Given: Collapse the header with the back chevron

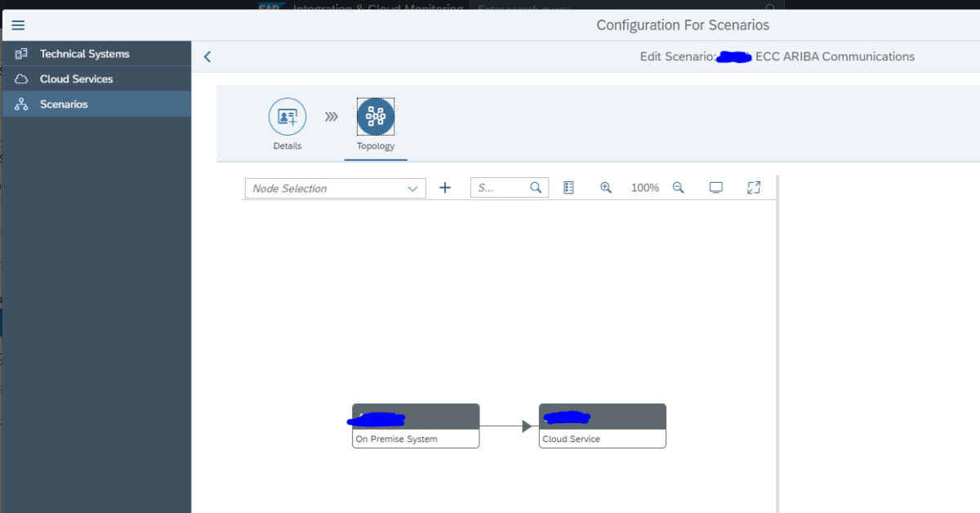Looking at the screenshot, I should 207,56.
